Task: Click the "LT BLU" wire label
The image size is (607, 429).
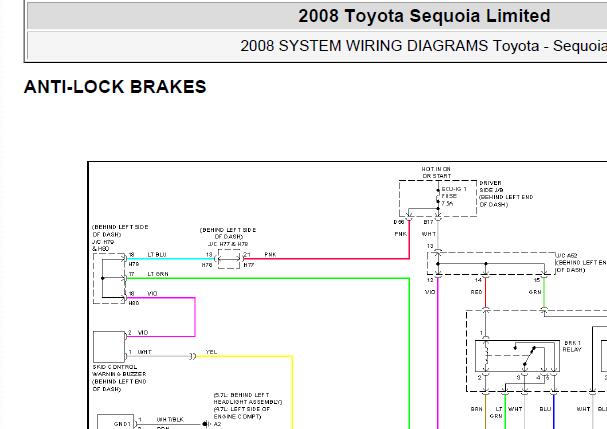Action: pyautogui.click(x=157, y=254)
